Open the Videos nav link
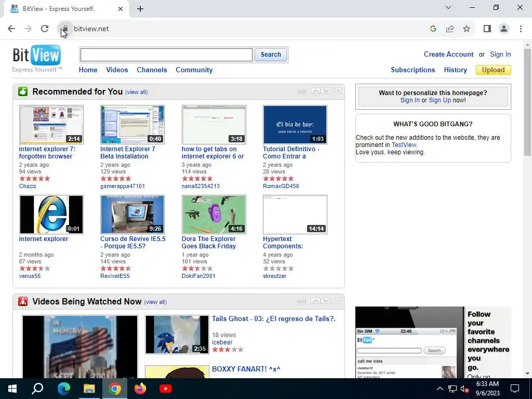This screenshot has height=399, width=532. click(117, 70)
